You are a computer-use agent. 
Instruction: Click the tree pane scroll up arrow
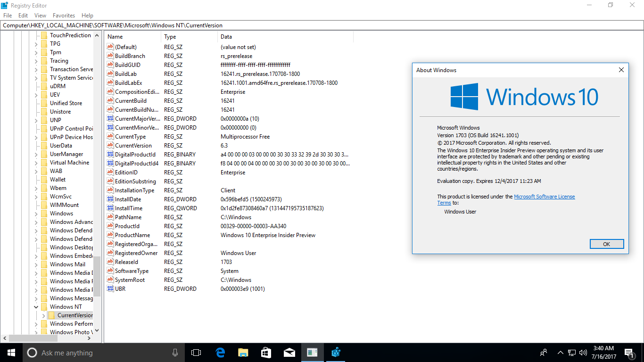click(97, 35)
